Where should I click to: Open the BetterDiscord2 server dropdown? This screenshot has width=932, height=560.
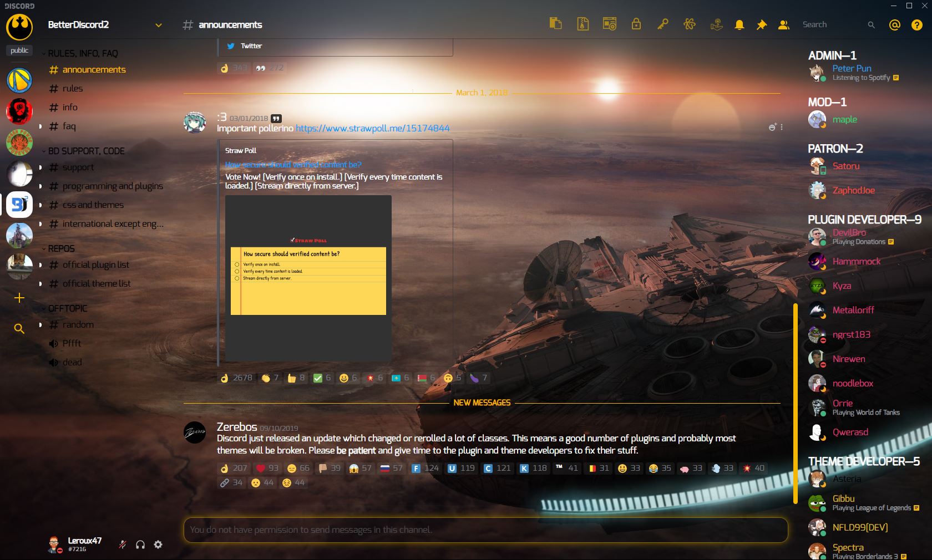pos(159,25)
